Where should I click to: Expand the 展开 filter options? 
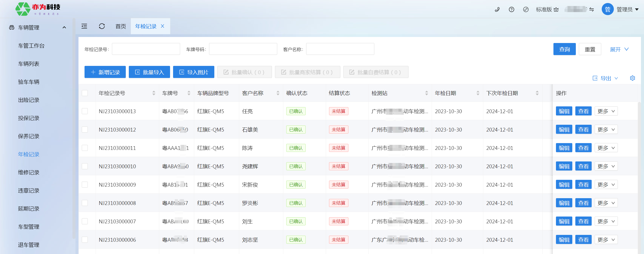619,49
